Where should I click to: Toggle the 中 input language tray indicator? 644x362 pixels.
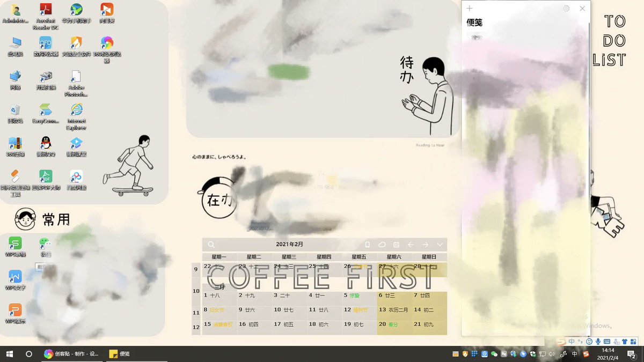coord(575,354)
